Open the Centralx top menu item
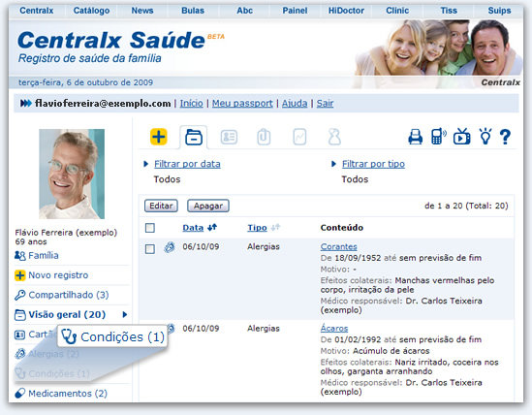Image resolution: width=532 pixels, height=415 pixels. (36, 11)
